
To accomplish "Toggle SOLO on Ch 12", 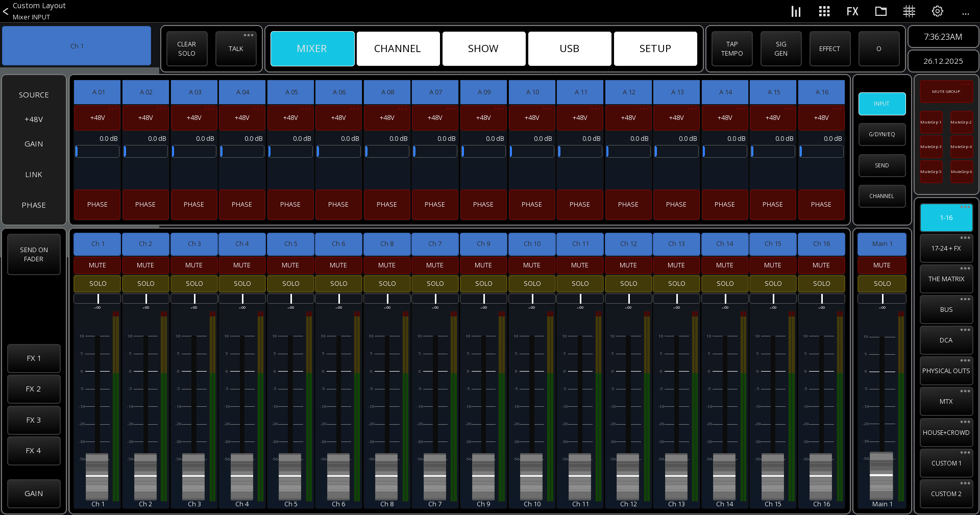I will tap(628, 283).
